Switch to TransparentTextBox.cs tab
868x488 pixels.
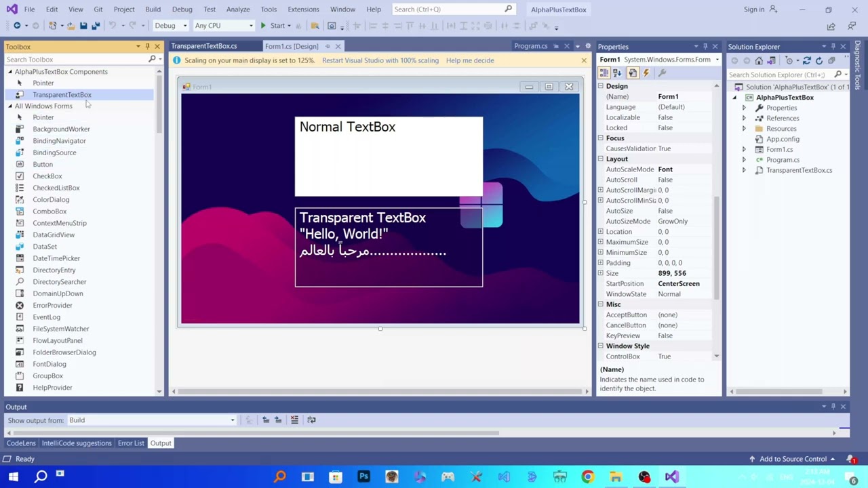[x=204, y=46]
